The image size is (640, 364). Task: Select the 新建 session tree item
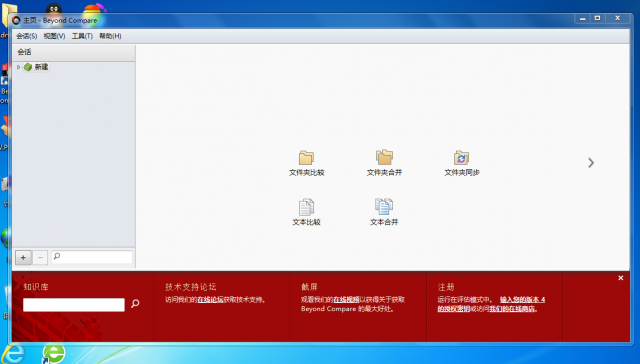(x=36, y=67)
